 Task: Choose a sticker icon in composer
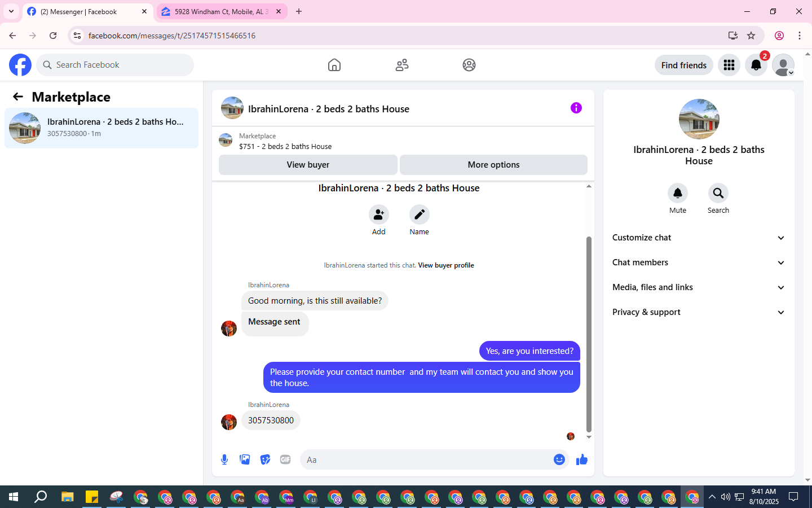265,459
